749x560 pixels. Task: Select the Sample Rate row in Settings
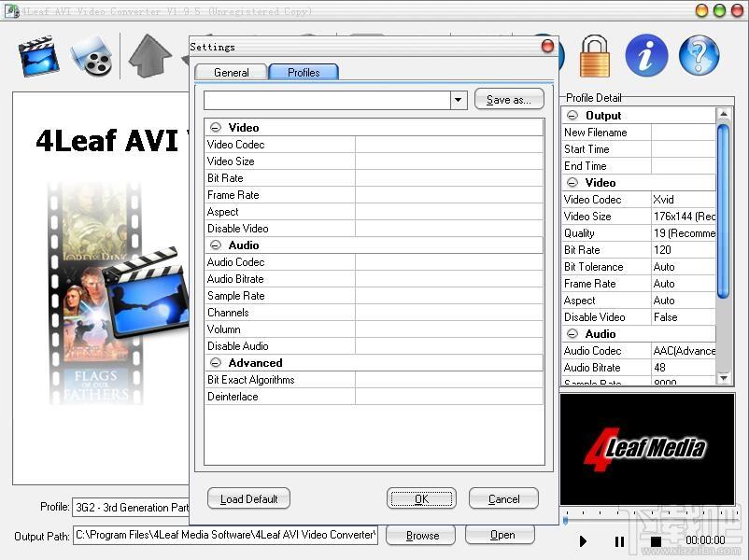(374, 296)
